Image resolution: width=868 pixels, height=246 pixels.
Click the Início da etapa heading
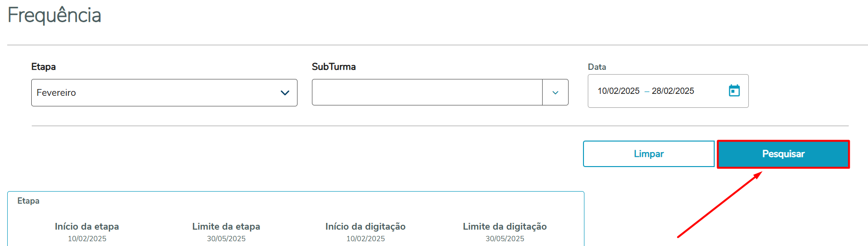[x=87, y=226]
